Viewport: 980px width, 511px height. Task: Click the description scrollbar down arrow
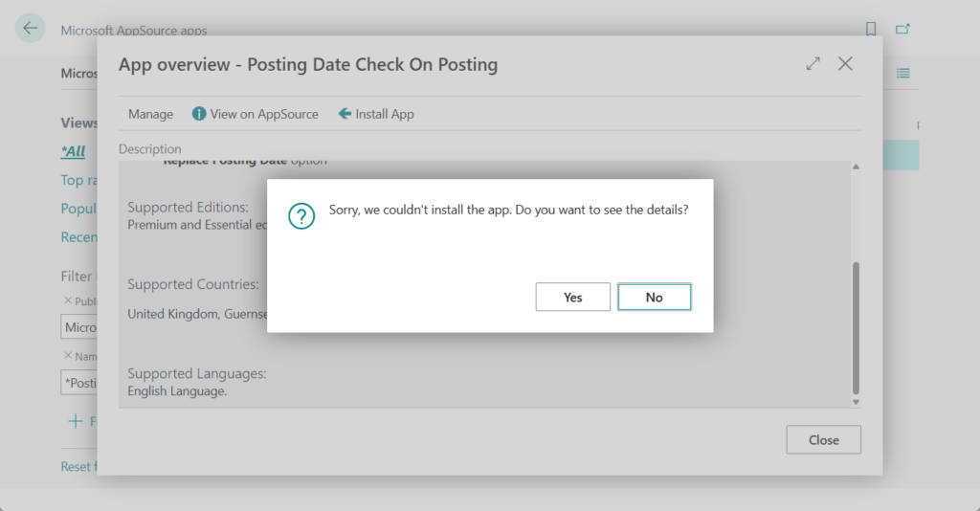(x=856, y=402)
